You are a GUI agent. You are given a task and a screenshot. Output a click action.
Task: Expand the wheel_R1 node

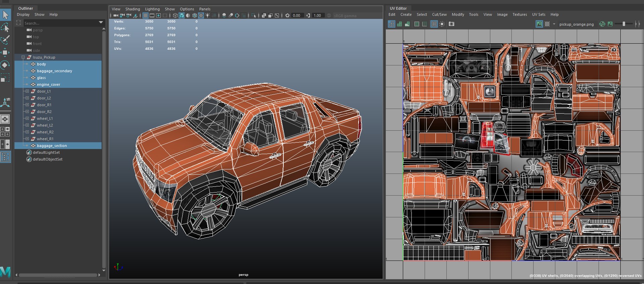tap(27, 139)
